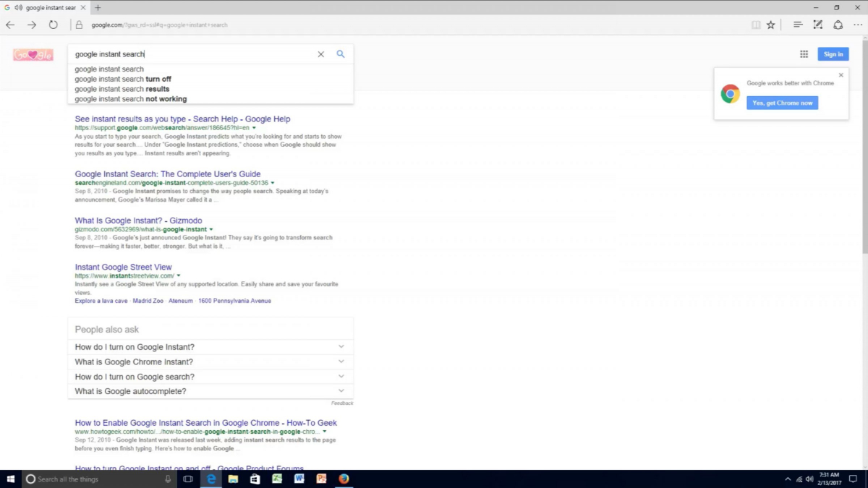Click the Cortana 'Search all the things' box

tap(98, 479)
